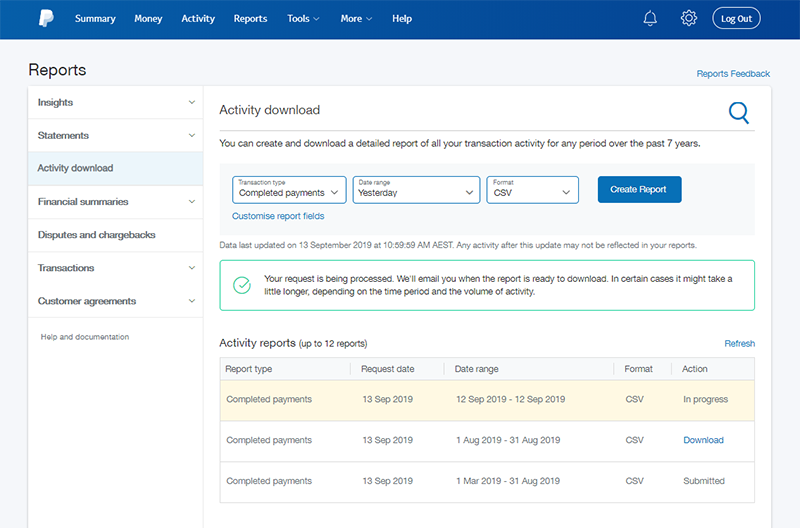Image resolution: width=800 pixels, height=528 pixels.
Task: Expand the Statements sidebar section
Action: (x=115, y=135)
